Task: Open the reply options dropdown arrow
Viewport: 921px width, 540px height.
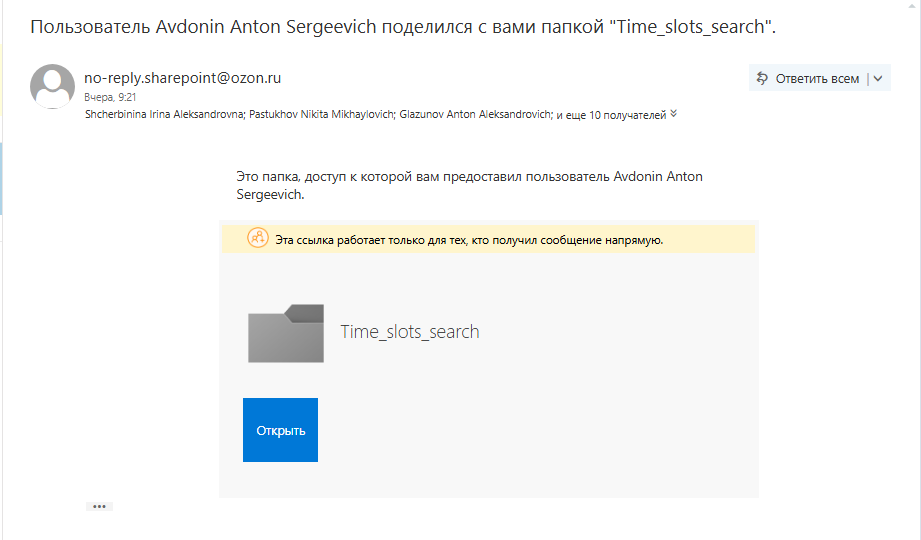Action: tap(878, 78)
